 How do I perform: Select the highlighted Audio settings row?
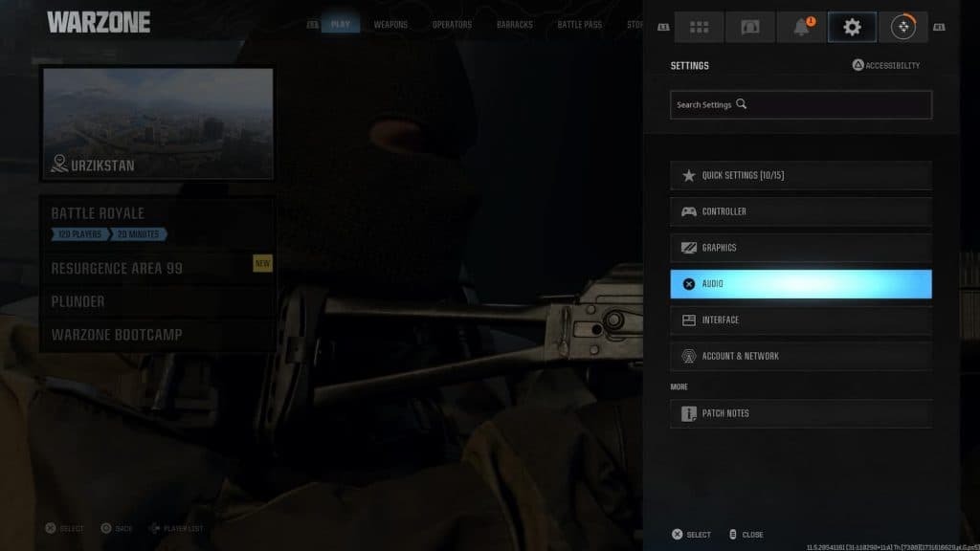801,284
